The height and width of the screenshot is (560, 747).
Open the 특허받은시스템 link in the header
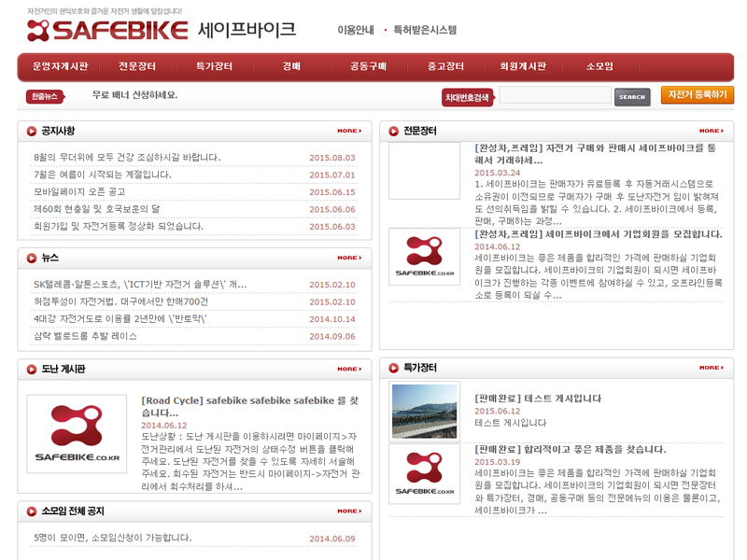[x=425, y=30]
